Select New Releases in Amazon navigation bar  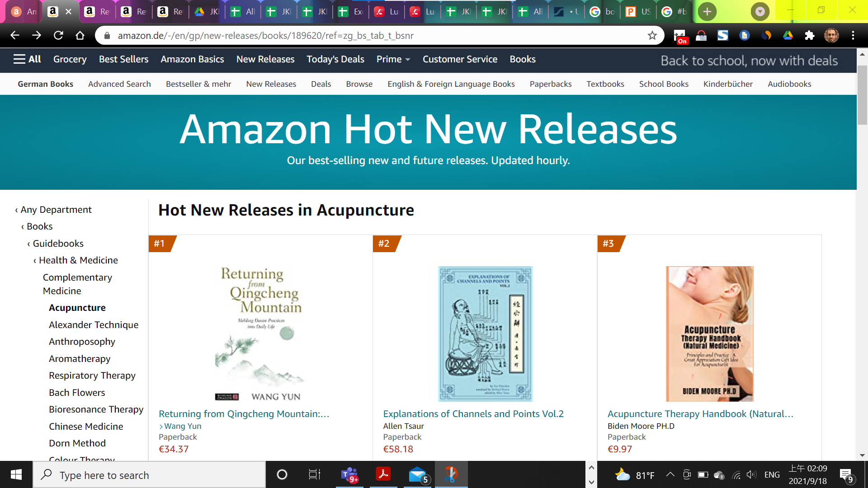tap(265, 59)
